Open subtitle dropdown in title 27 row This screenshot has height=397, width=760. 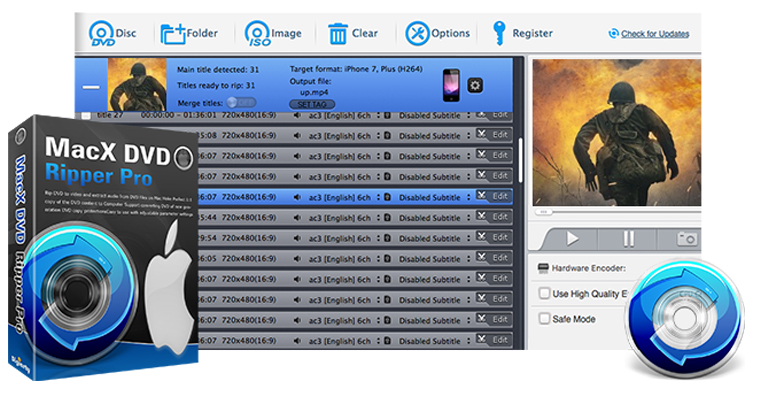pos(469,116)
